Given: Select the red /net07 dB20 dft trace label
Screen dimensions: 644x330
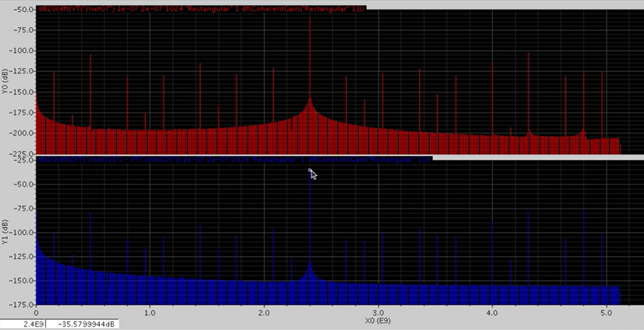Looking at the screenshot, I should point(201,9).
